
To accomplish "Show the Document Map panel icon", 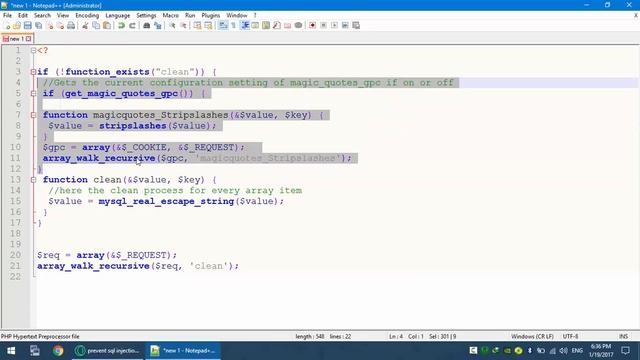I will tap(266, 25).
